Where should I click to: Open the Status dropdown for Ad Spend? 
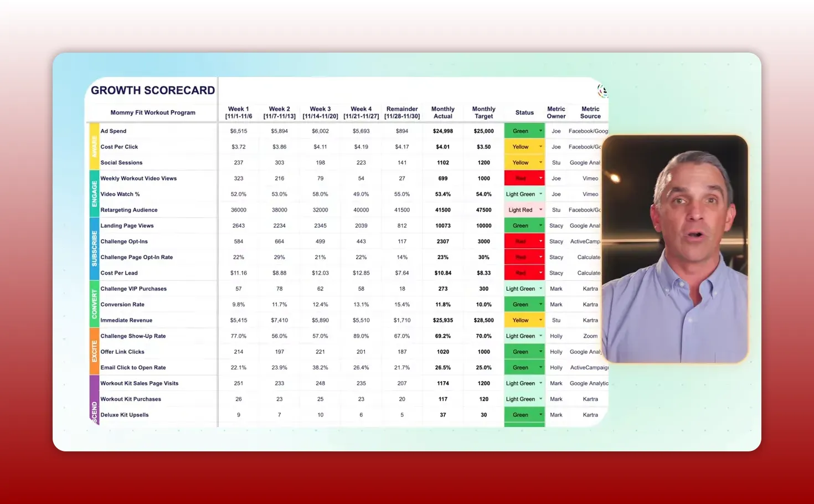click(540, 131)
